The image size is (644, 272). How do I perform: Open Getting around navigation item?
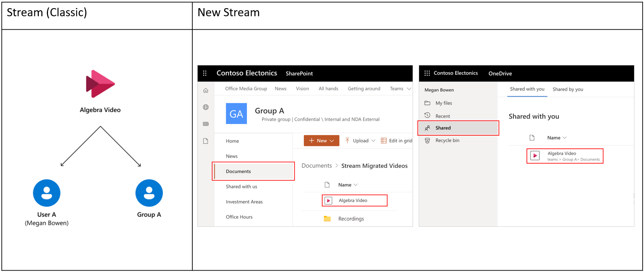(364, 89)
